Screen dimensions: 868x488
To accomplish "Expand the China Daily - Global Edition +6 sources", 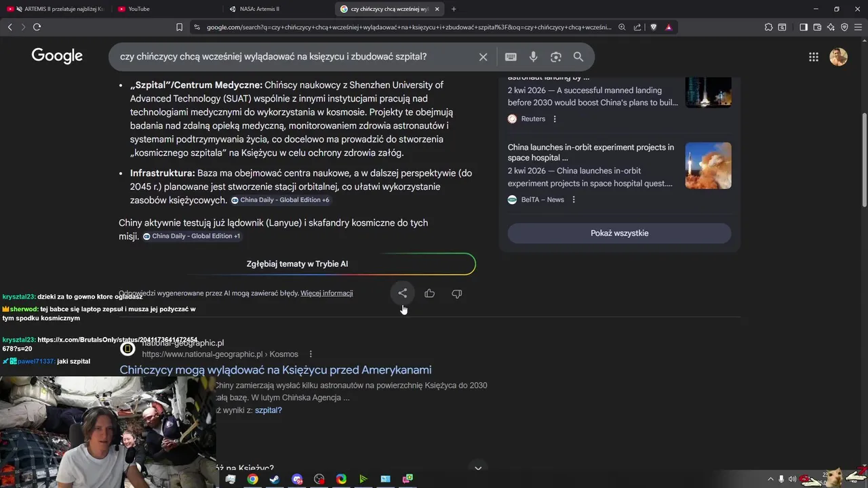I will [x=280, y=200].
